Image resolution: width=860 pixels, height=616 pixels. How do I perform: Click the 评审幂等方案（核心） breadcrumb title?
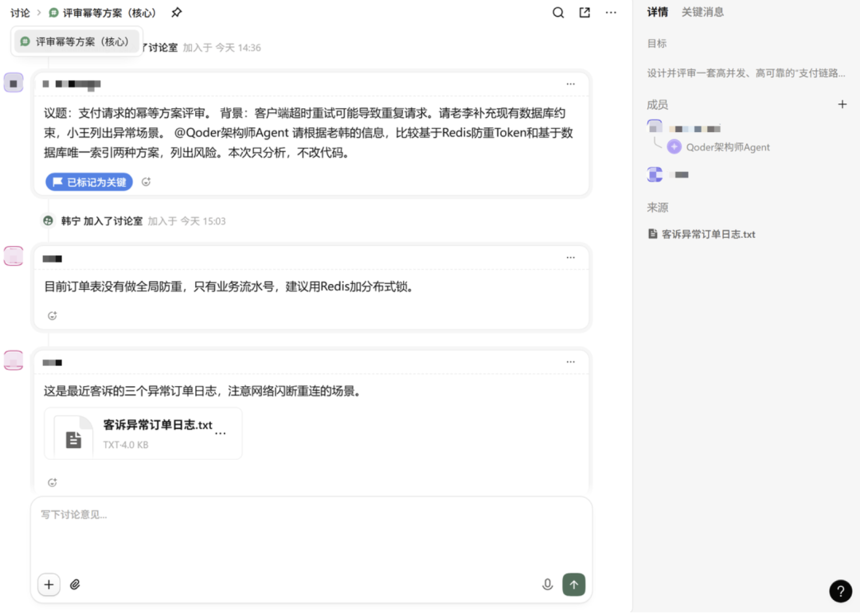click(104, 13)
